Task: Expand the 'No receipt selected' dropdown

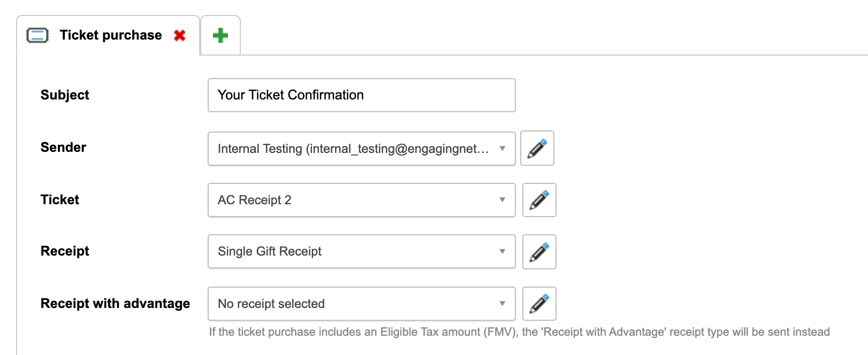Action: pos(353,304)
